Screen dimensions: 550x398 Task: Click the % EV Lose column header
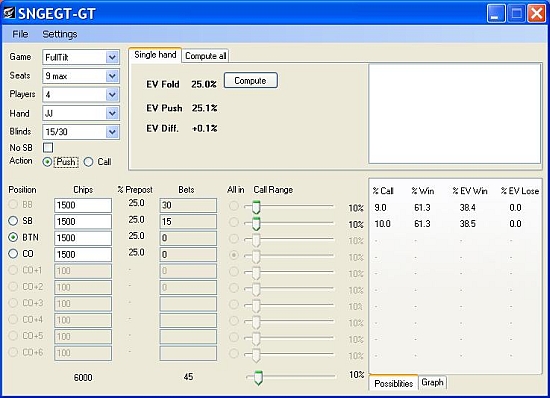tap(519, 191)
